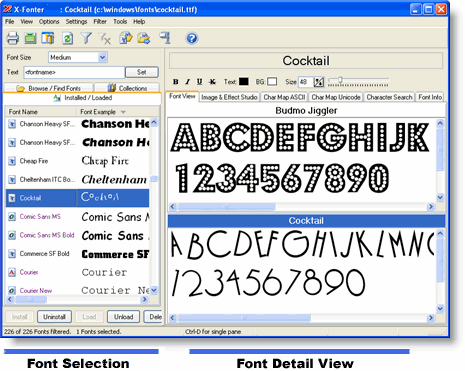The image size is (465, 371).
Task: Click the Courier font row's red A icon
Action: pyautogui.click(x=12, y=272)
